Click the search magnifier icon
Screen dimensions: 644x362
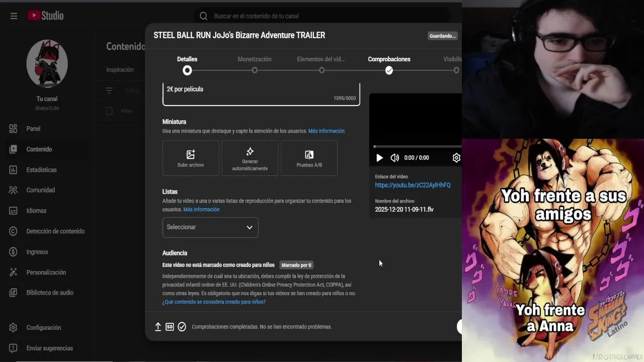click(x=203, y=16)
